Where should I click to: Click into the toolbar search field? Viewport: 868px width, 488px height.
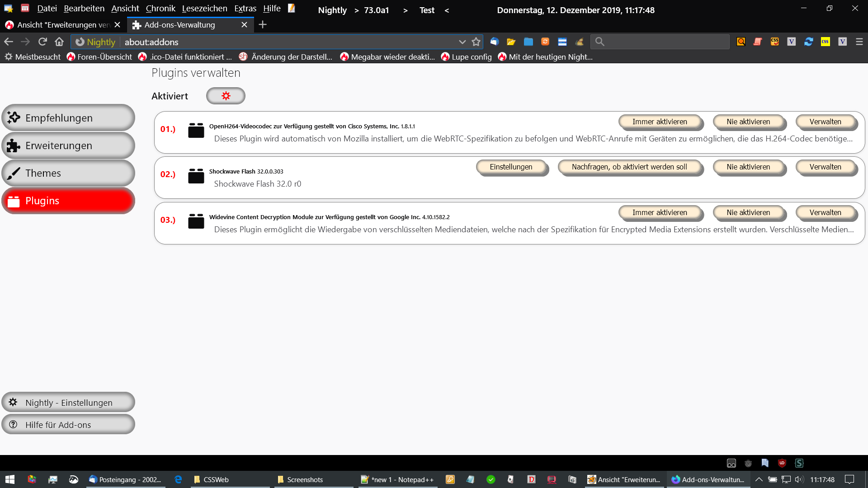click(x=665, y=42)
